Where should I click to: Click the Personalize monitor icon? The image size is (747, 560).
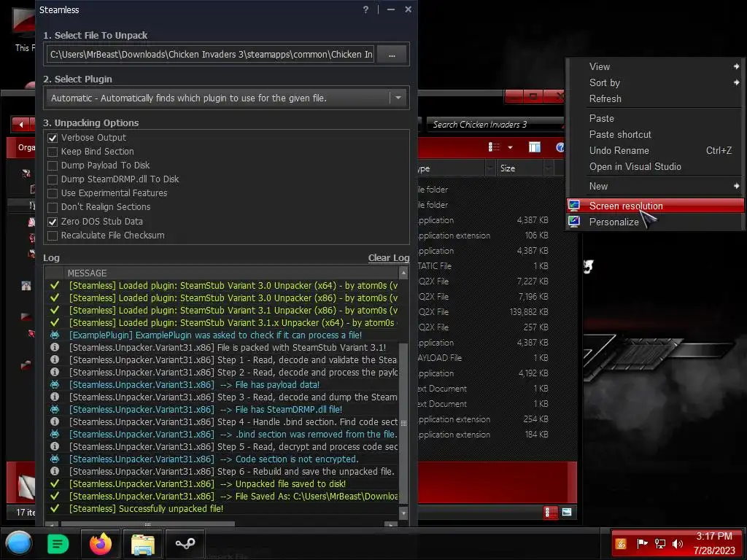tap(574, 222)
